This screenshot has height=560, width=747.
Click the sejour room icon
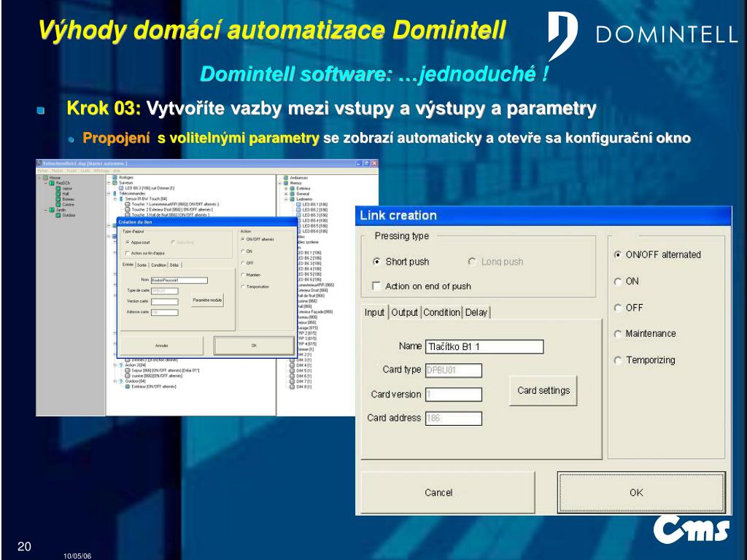tap(58, 189)
